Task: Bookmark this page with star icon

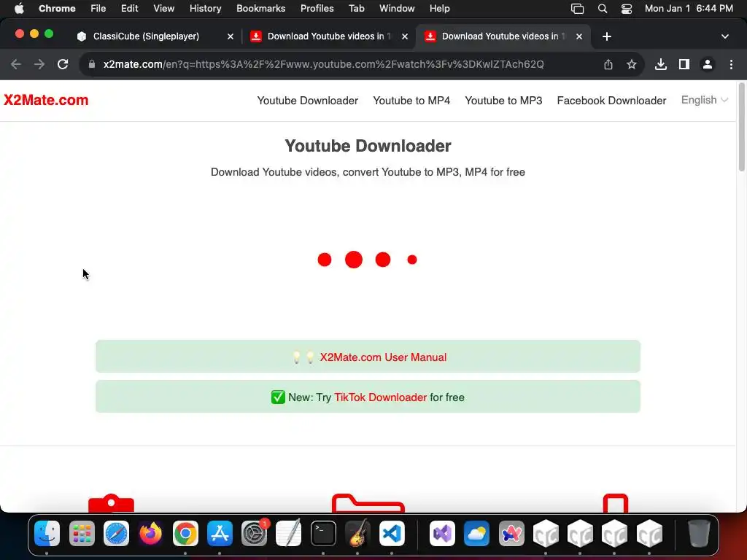Action: pyautogui.click(x=632, y=64)
